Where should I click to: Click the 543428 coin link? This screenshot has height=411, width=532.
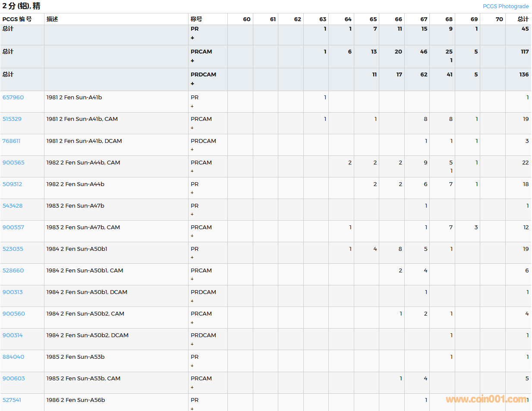(12, 206)
